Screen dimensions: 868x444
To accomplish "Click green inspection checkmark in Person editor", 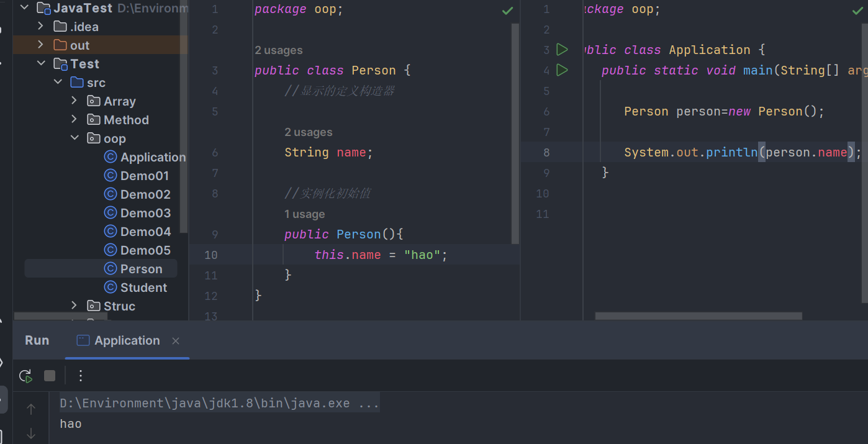I will [508, 11].
